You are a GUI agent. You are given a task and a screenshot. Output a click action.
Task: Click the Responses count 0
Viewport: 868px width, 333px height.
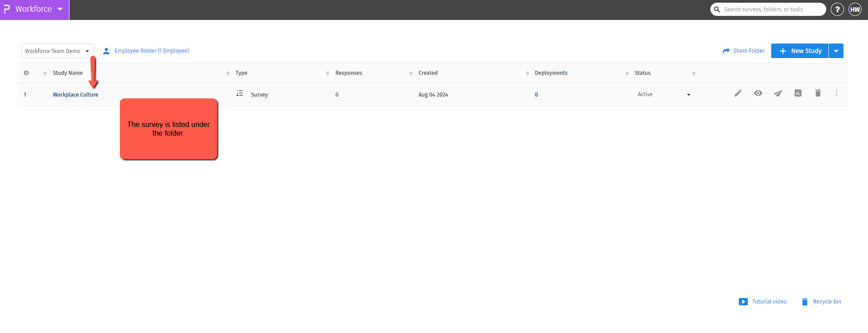[337, 95]
